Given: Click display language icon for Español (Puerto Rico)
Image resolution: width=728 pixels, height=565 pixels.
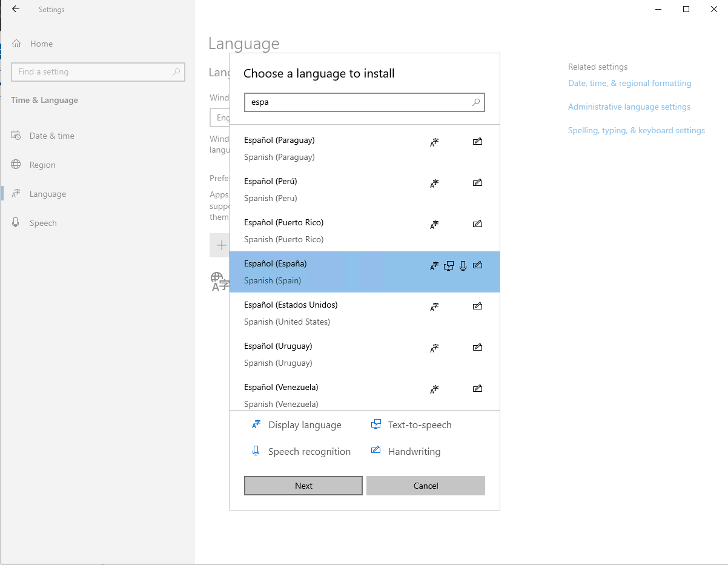Looking at the screenshot, I should tap(434, 225).
